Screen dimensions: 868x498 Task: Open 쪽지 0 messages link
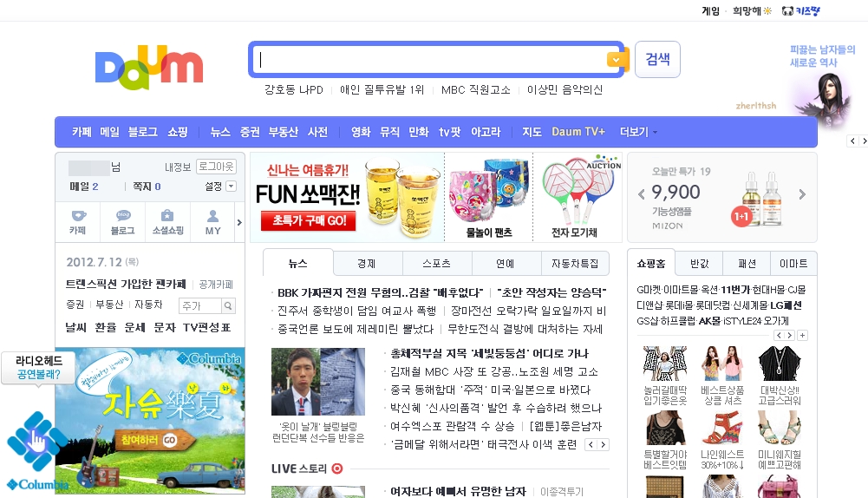(x=147, y=187)
